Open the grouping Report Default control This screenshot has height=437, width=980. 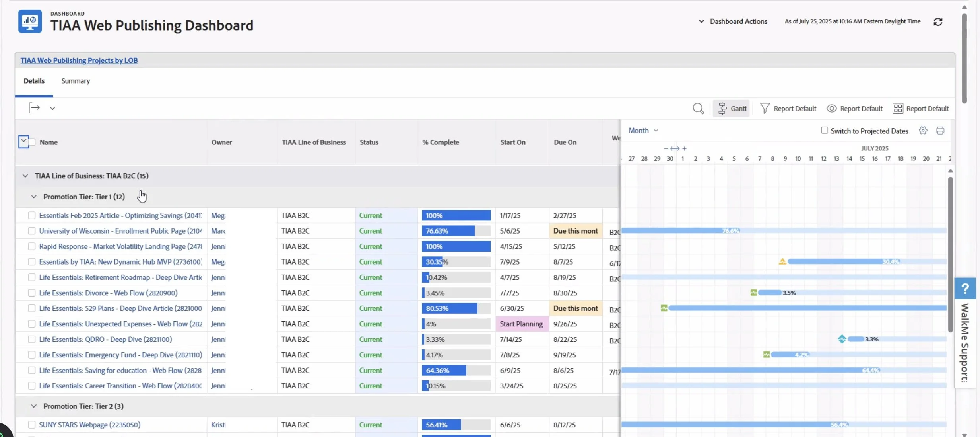click(920, 109)
